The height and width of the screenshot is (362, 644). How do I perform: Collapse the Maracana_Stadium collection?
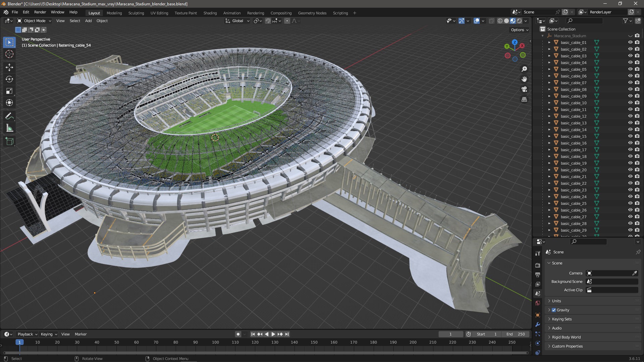coord(542,36)
